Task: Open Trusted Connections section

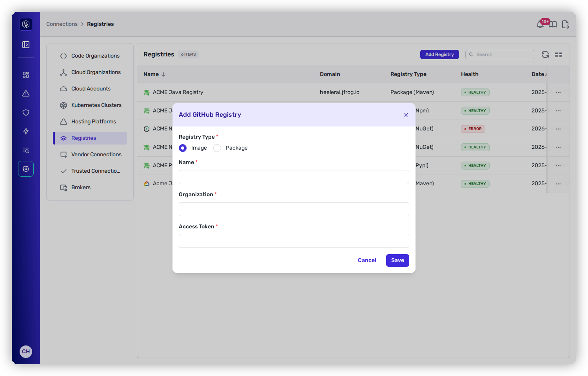Action: click(90, 171)
